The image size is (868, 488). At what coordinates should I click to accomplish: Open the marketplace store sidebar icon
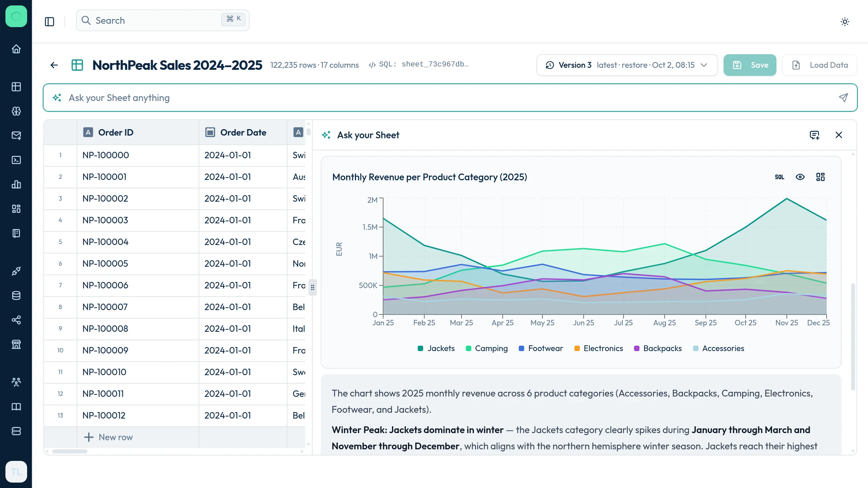click(16, 344)
